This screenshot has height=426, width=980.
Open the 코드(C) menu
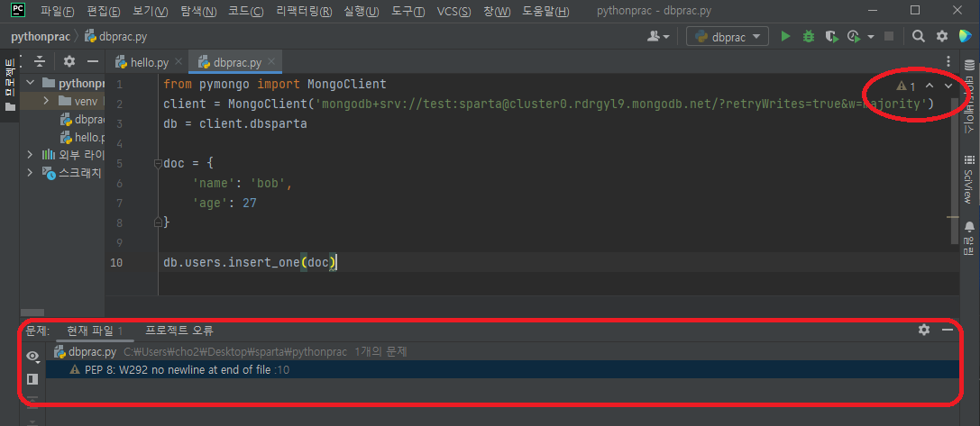(x=245, y=11)
